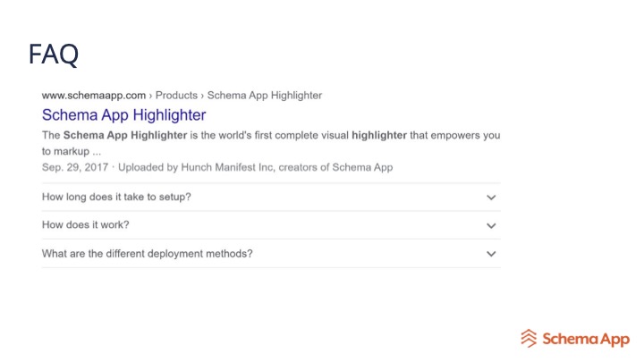Click 'What are the different deployment methods?' text

(148, 253)
